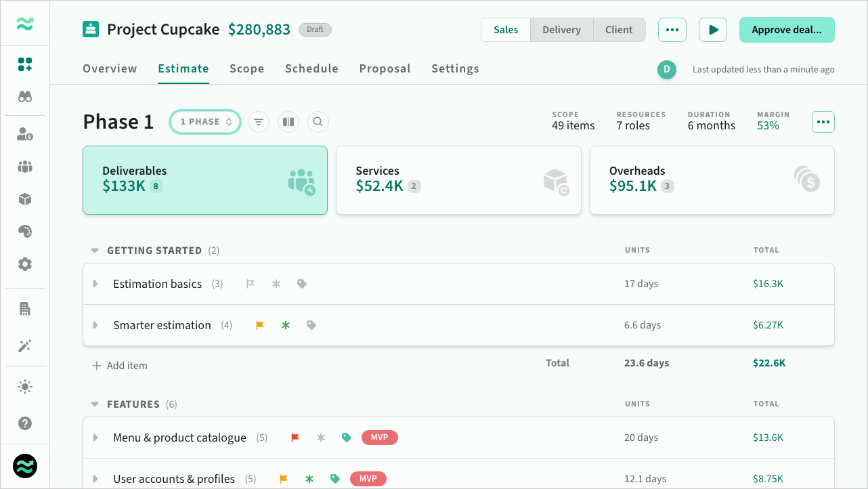Switch view to Client
Image resolution: width=868 pixels, height=489 pixels.
point(619,30)
